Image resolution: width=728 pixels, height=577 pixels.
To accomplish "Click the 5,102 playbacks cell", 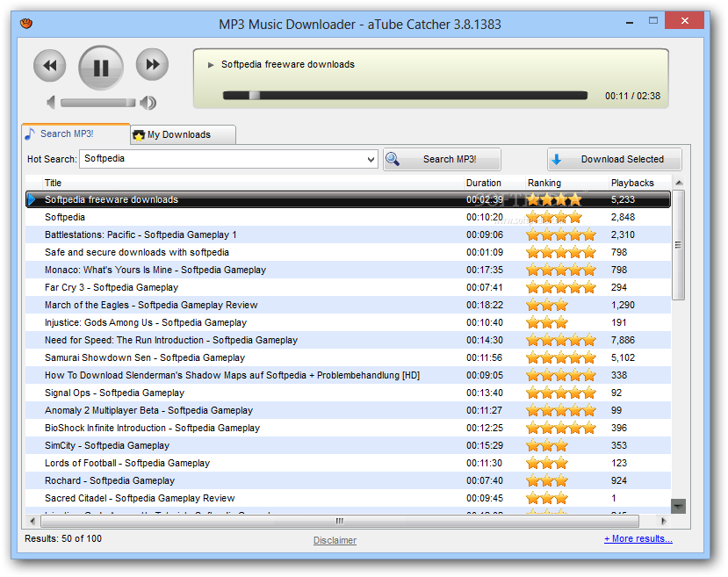I will pos(623,358).
